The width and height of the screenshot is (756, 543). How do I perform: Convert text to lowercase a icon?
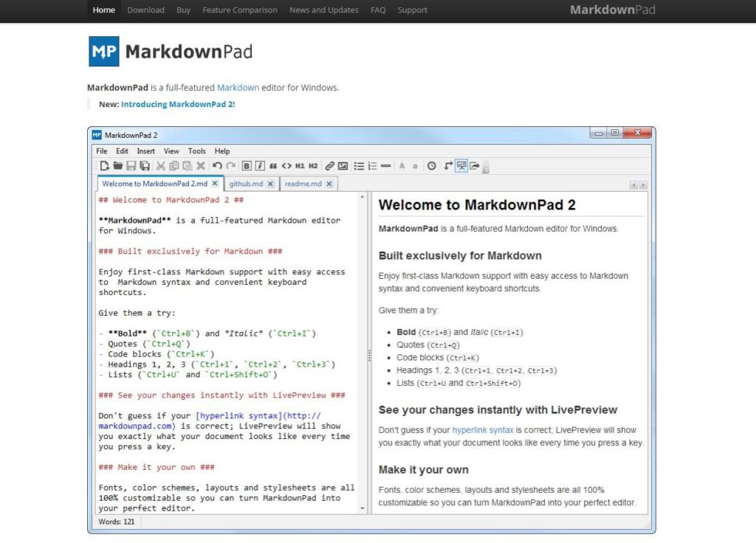coord(415,166)
